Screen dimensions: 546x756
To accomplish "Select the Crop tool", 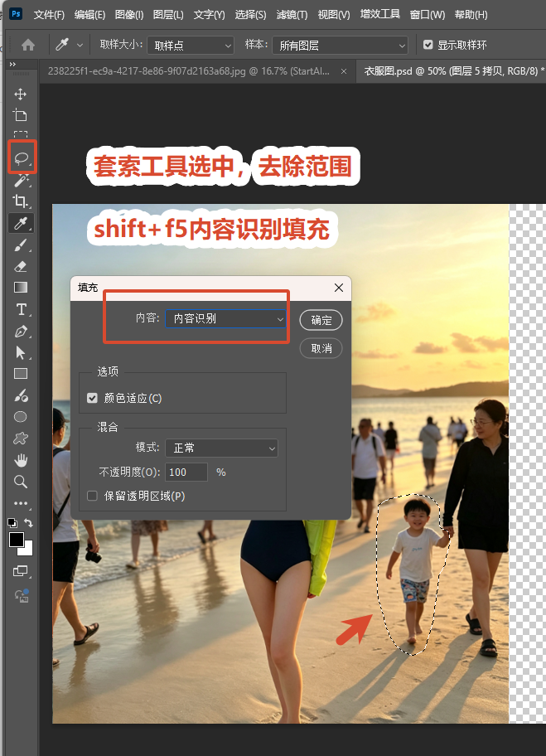I will click(20, 201).
